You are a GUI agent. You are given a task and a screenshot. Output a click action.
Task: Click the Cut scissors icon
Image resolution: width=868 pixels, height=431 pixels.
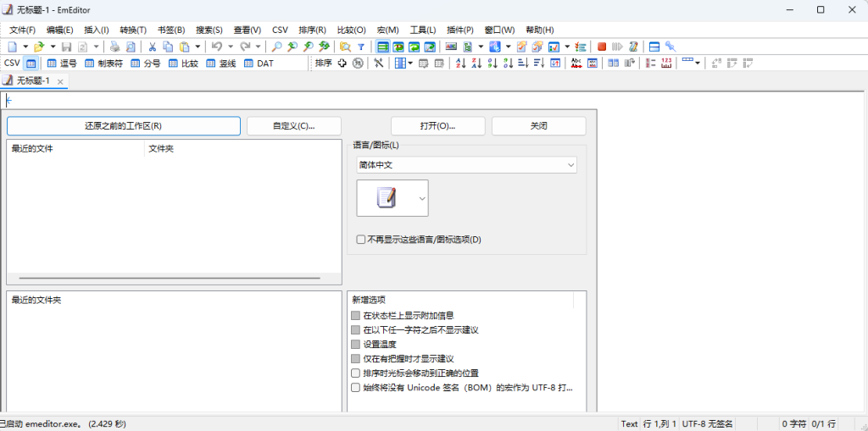click(x=153, y=47)
